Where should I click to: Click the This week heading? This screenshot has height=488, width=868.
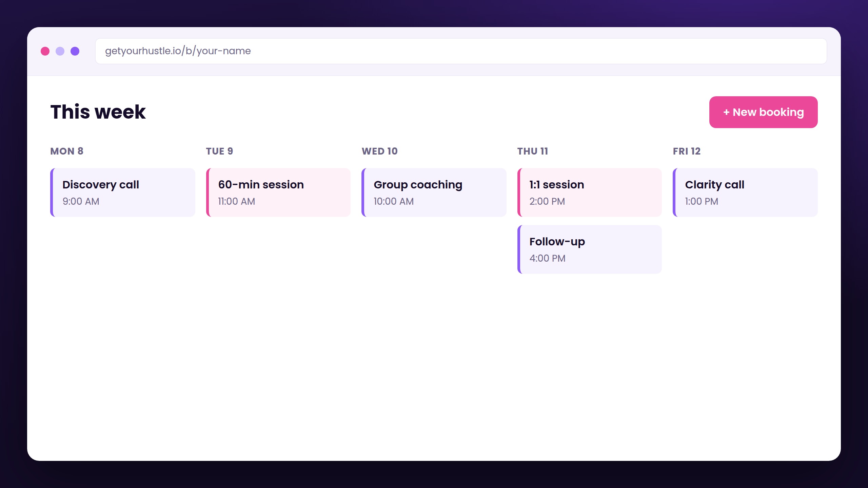tap(98, 112)
